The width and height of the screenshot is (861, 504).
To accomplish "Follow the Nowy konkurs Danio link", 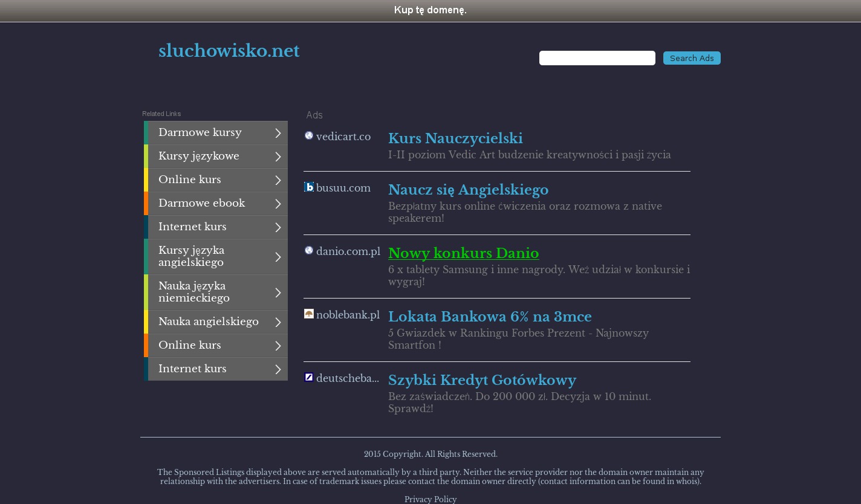I will coord(463,254).
